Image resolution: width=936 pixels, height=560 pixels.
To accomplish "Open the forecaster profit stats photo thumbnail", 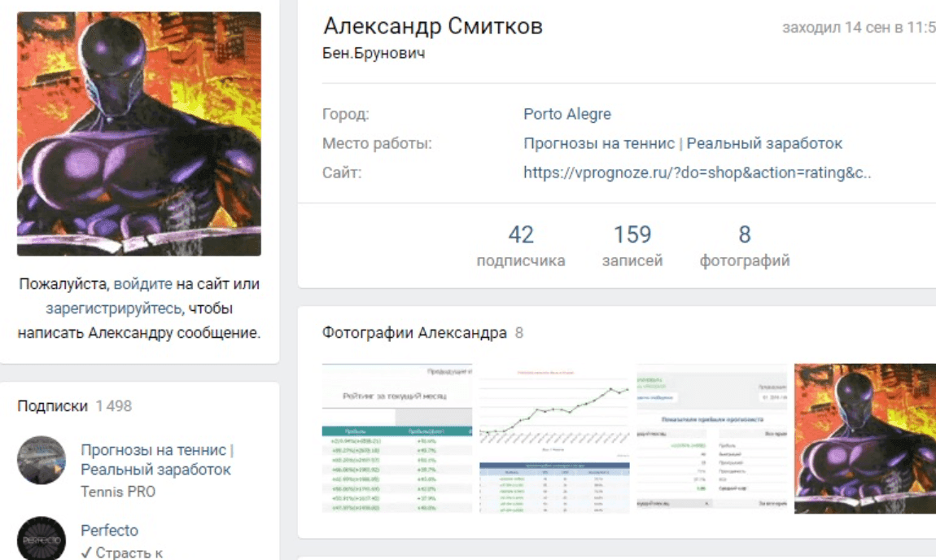I will point(711,438).
